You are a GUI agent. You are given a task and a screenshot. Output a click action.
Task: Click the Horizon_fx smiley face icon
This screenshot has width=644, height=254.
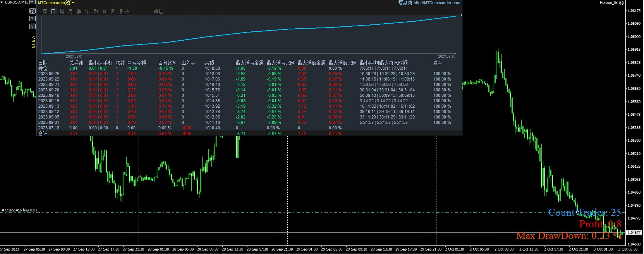point(621,3)
